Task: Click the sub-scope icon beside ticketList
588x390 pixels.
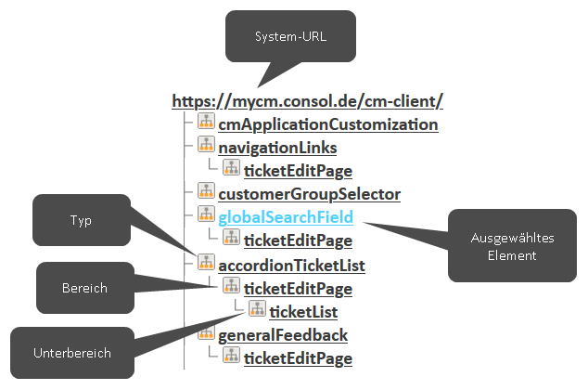Action: tap(257, 311)
